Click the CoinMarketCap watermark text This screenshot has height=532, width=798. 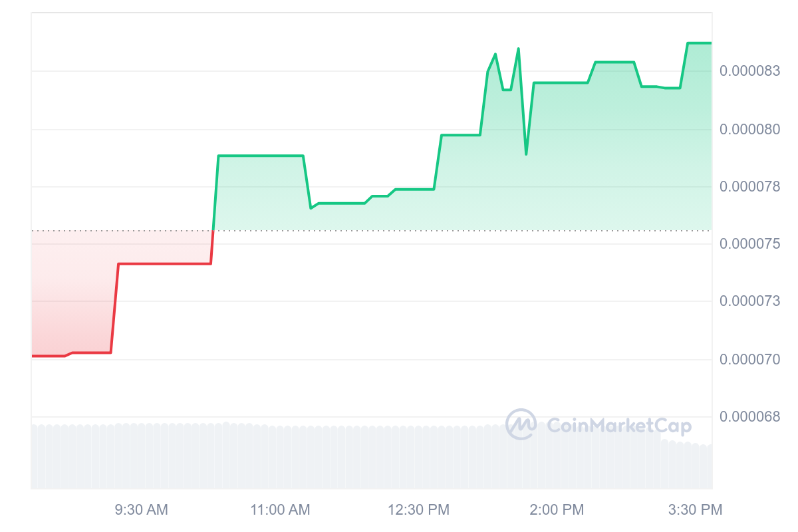point(618,426)
